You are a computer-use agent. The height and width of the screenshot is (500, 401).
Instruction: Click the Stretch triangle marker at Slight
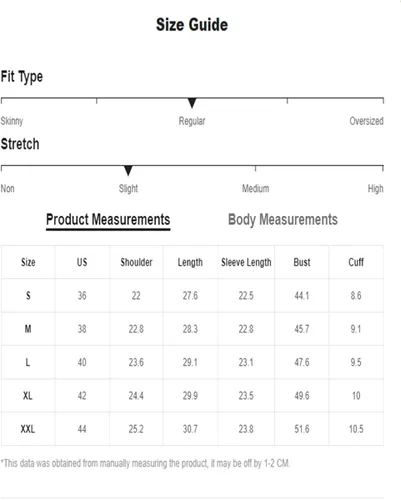point(128,170)
